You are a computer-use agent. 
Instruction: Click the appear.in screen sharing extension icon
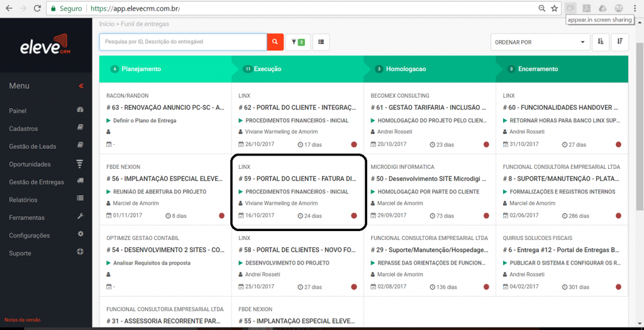click(x=569, y=8)
